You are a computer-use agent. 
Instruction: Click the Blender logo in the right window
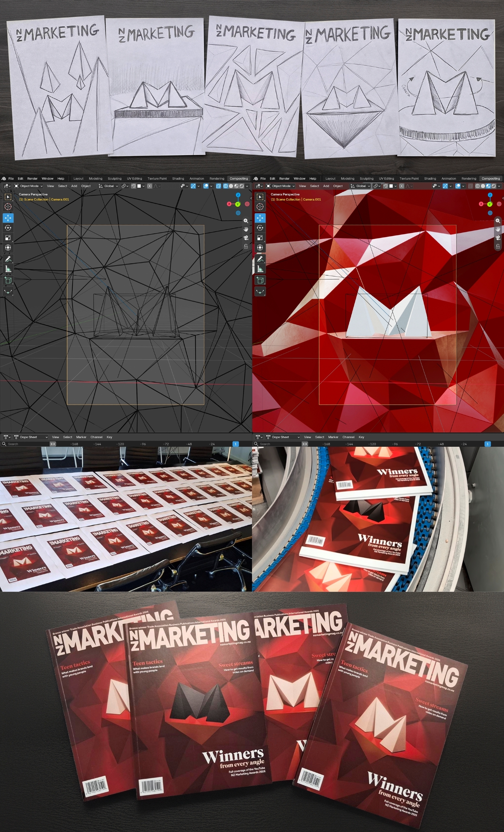(256, 179)
